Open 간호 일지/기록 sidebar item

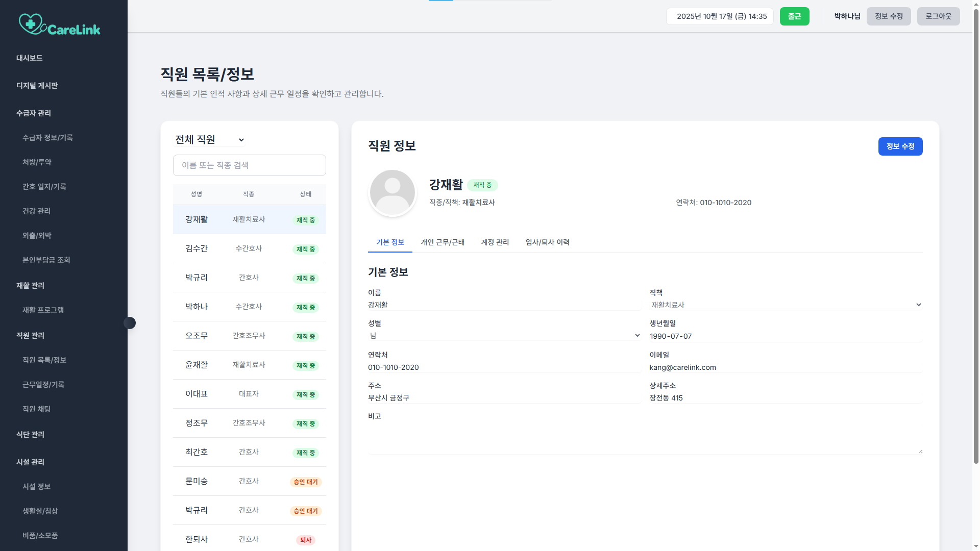(44, 187)
